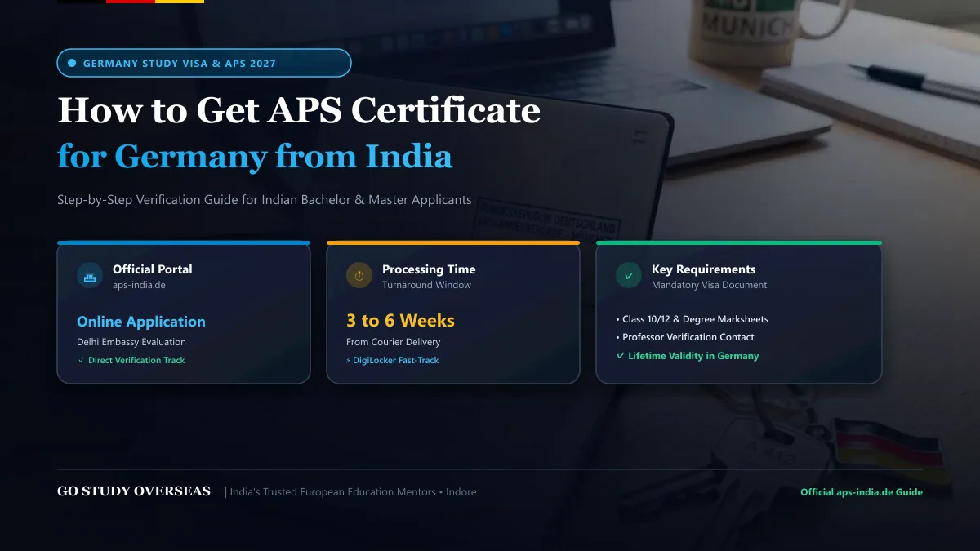Click 'aps-india.de' under Official Portal
This screenshot has height=551, width=980.
(x=139, y=285)
